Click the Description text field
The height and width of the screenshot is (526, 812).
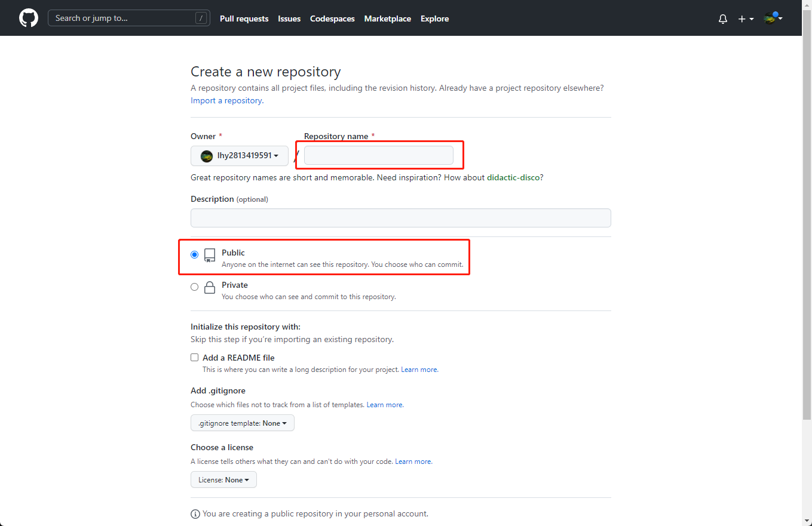click(x=400, y=218)
